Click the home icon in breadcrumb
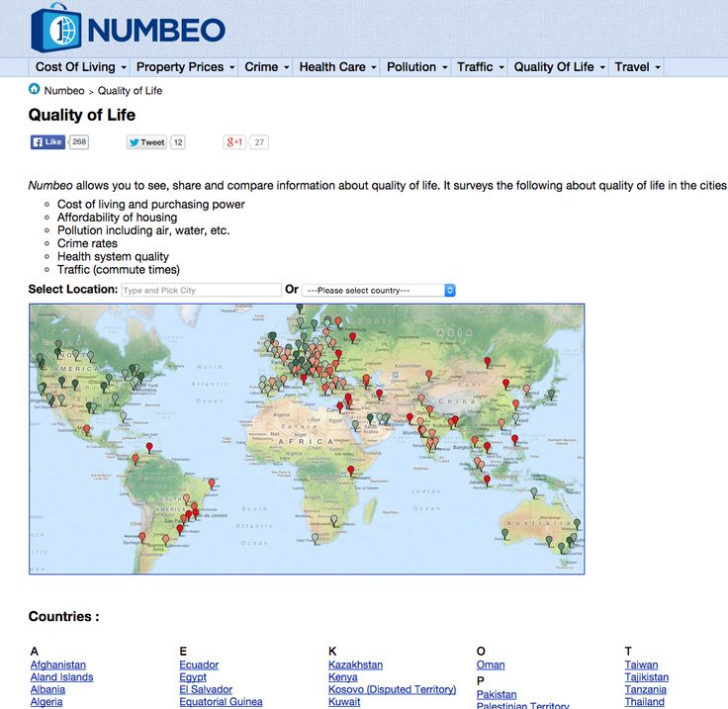This screenshot has width=728, height=709. coord(35,90)
